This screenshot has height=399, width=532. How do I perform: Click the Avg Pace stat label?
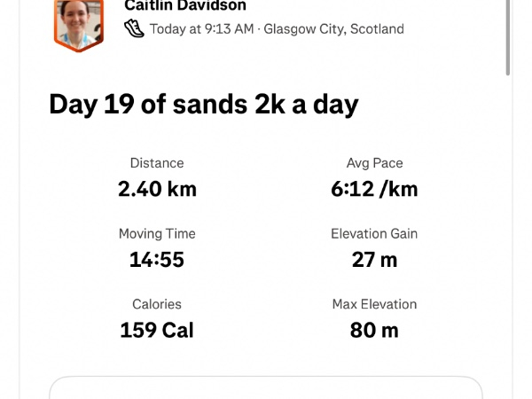coord(374,163)
